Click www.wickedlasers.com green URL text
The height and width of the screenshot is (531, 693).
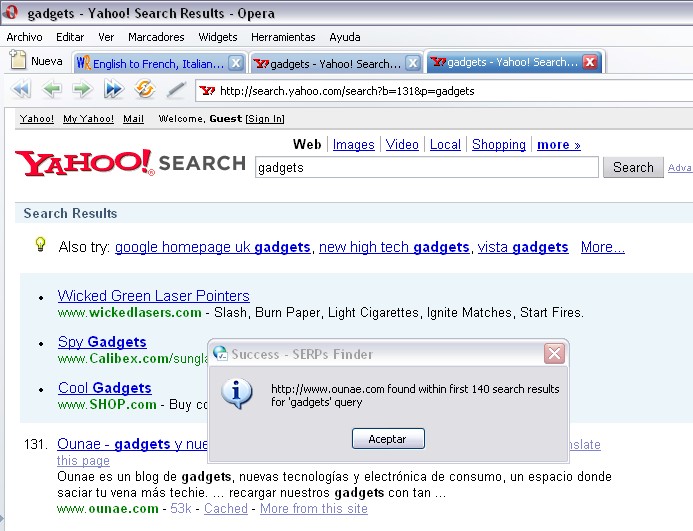tap(129, 313)
